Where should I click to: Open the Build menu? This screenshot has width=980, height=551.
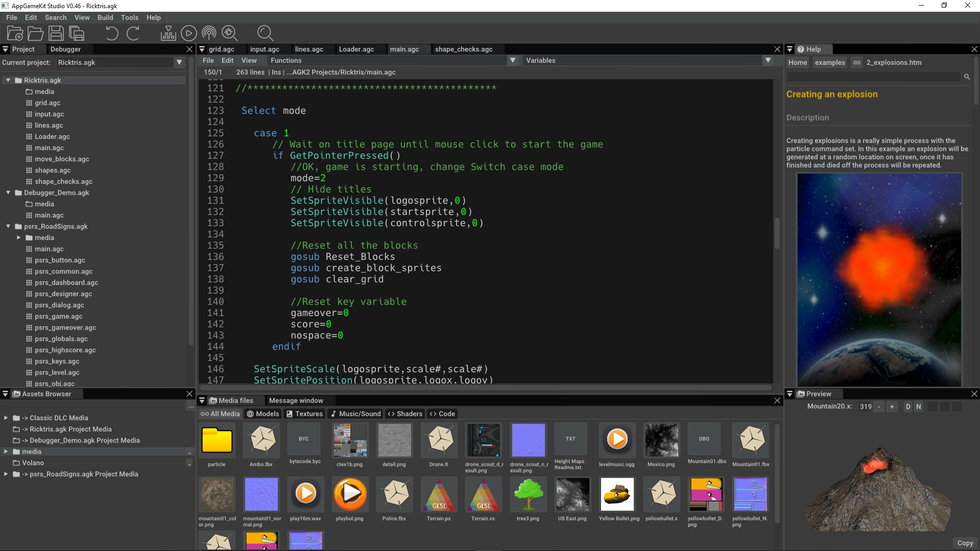pyautogui.click(x=105, y=17)
